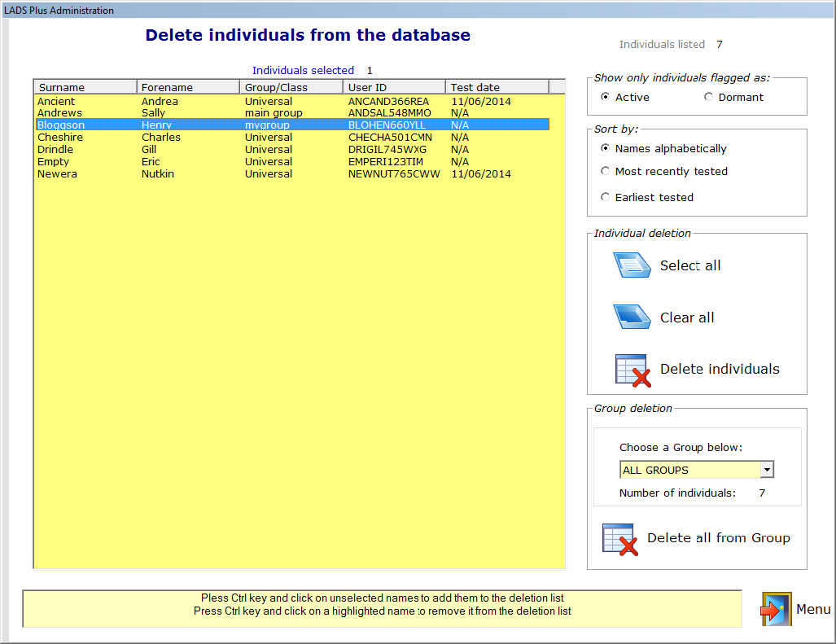Click the Group/Class column header
The width and height of the screenshot is (836, 644).
pyautogui.click(x=291, y=87)
